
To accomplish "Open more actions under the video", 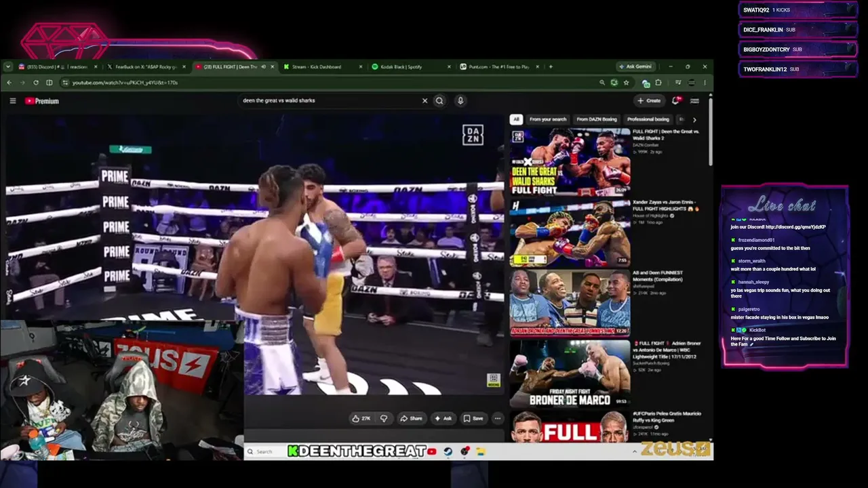I will pyautogui.click(x=497, y=419).
